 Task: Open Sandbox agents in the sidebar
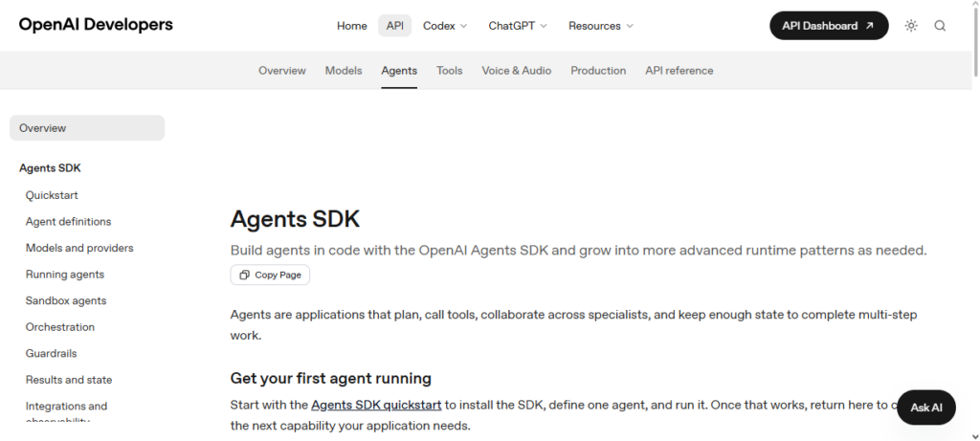(66, 300)
